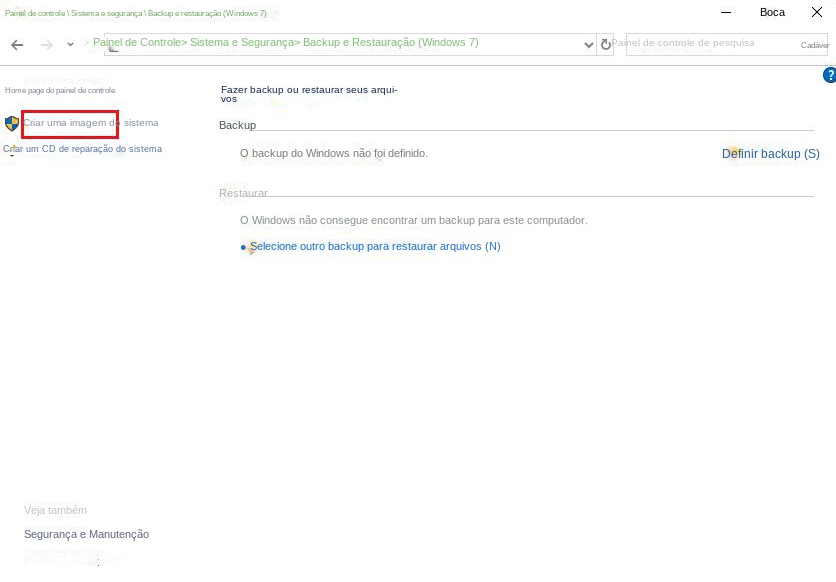Open the address bar history dropdown
836x582 pixels.
click(588, 45)
